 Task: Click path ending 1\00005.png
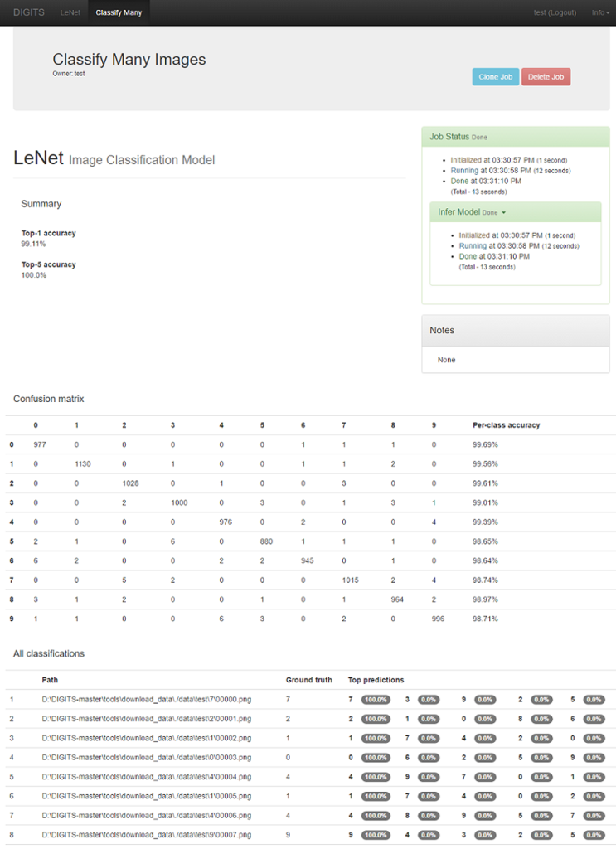coord(147,796)
